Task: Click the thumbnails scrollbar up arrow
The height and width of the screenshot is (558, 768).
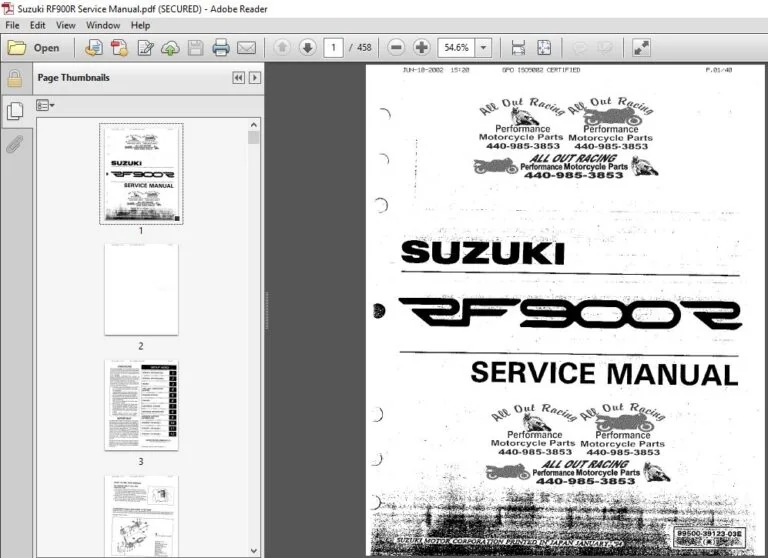Action: click(x=254, y=125)
